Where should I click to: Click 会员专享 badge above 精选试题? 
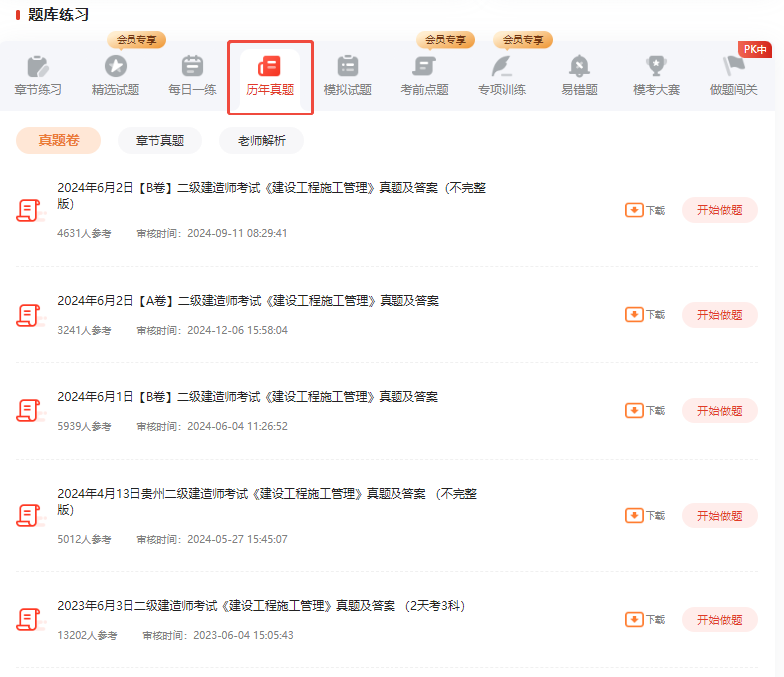pos(136,40)
